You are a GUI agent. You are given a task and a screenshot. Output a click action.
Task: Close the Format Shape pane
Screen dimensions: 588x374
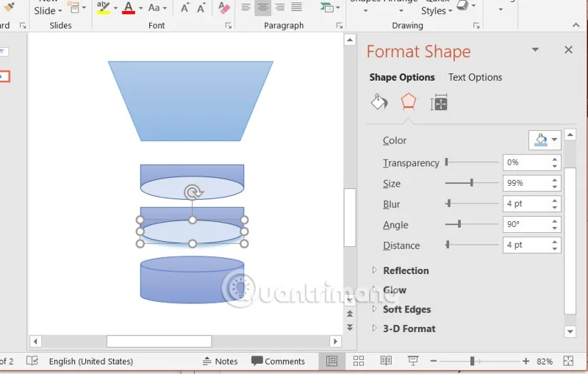click(x=568, y=50)
